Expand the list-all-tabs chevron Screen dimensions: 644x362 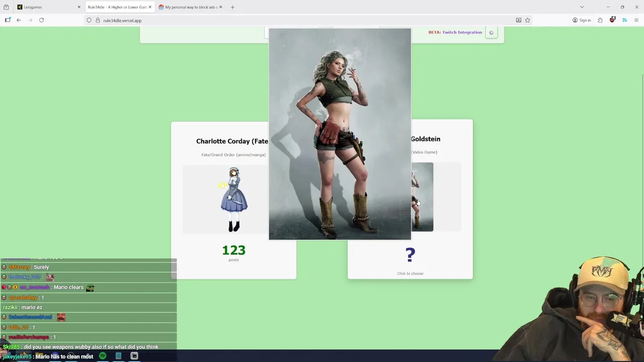582,7
